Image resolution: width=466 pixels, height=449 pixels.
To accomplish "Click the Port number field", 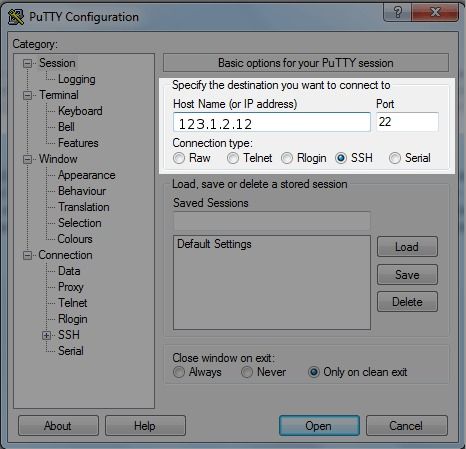I will point(407,122).
